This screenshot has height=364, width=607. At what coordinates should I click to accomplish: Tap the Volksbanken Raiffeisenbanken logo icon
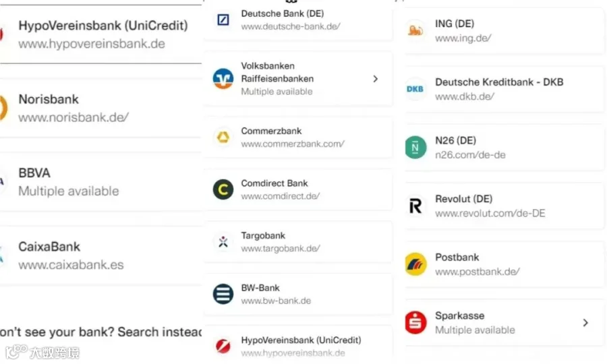[x=223, y=78]
